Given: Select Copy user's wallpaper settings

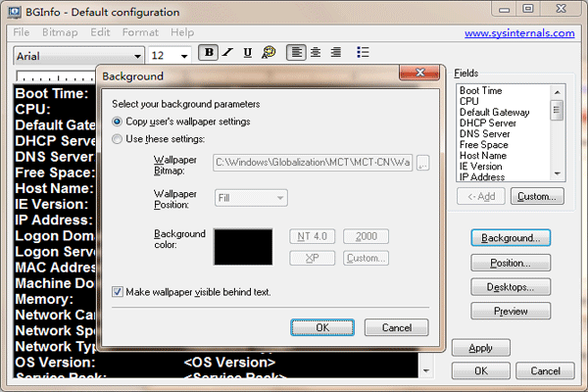Looking at the screenshot, I should point(119,122).
